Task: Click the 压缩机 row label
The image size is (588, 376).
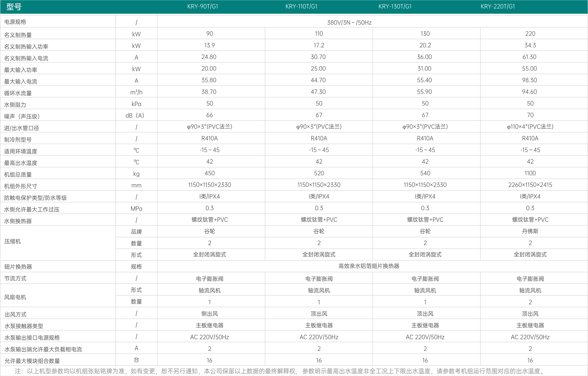Action: tap(12, 241)
